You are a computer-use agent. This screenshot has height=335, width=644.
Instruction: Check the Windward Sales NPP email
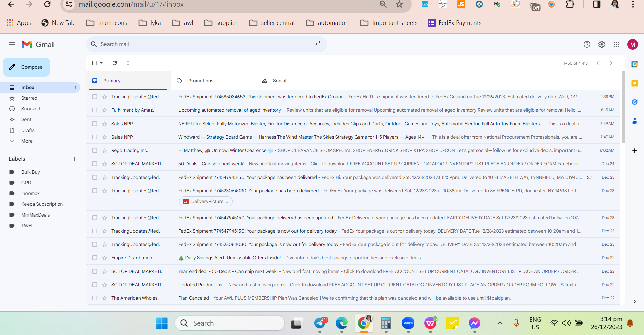click(95, 137)
